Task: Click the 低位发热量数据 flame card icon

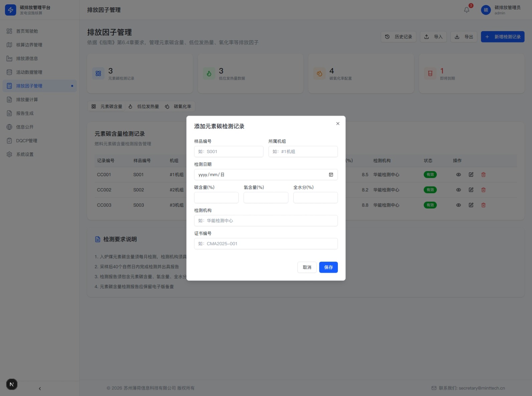Action: coord(209,74)
